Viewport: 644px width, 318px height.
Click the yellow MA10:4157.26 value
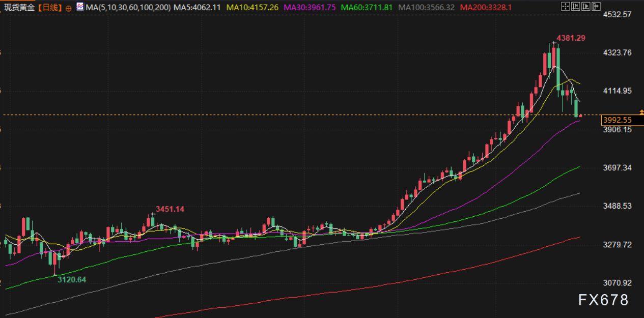tap(253, 7)
